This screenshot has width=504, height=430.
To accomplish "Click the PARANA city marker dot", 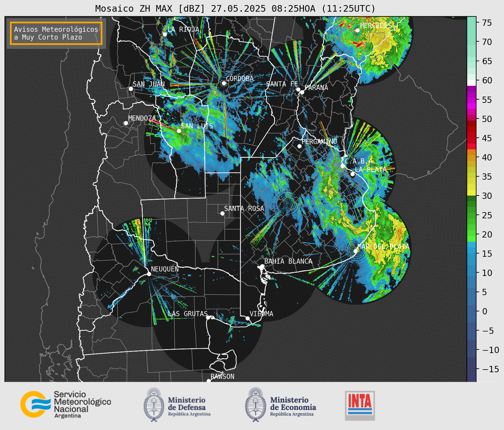I will point(302,92).
